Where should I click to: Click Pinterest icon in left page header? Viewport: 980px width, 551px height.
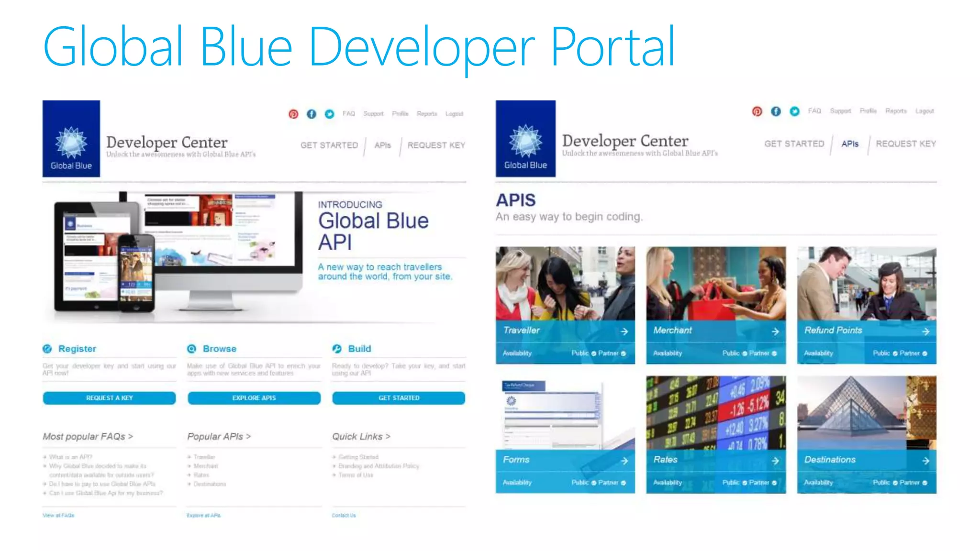pyautogui.click(x=293, y=114)
